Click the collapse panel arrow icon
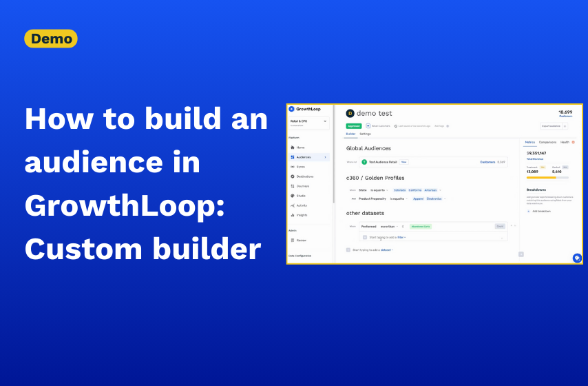588x386 pixels. point(521,254)
